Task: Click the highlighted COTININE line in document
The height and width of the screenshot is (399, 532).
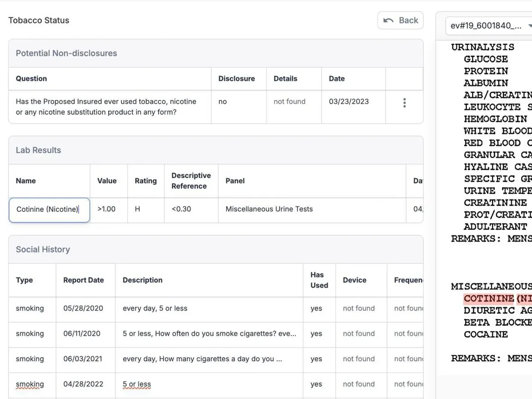Action: click(x=498, y=298)
